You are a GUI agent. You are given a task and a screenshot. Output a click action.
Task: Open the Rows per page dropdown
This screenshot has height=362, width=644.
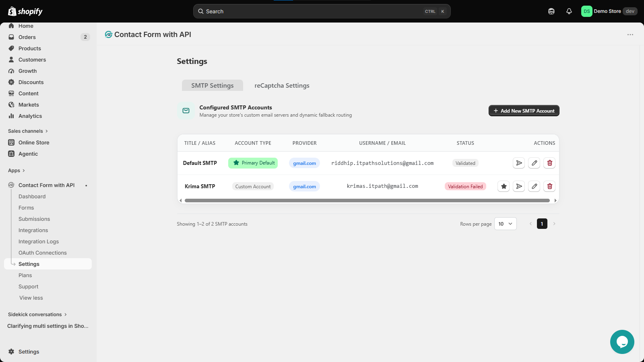[506, 224]
